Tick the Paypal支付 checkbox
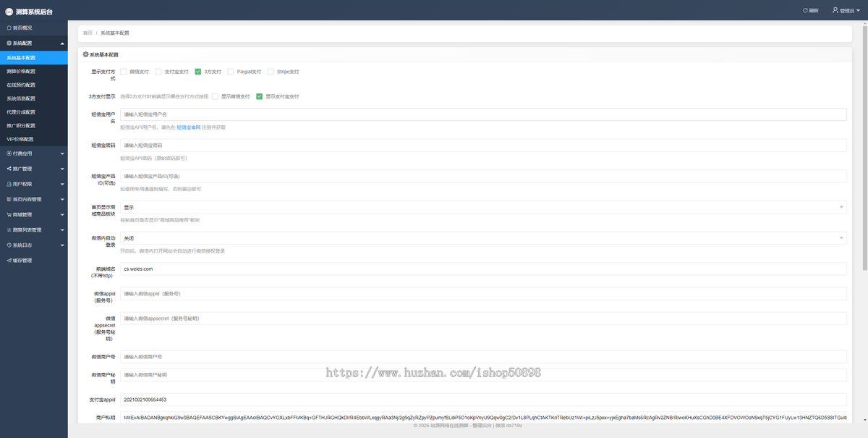The image size is (868, 438). [x=231, y=72]
